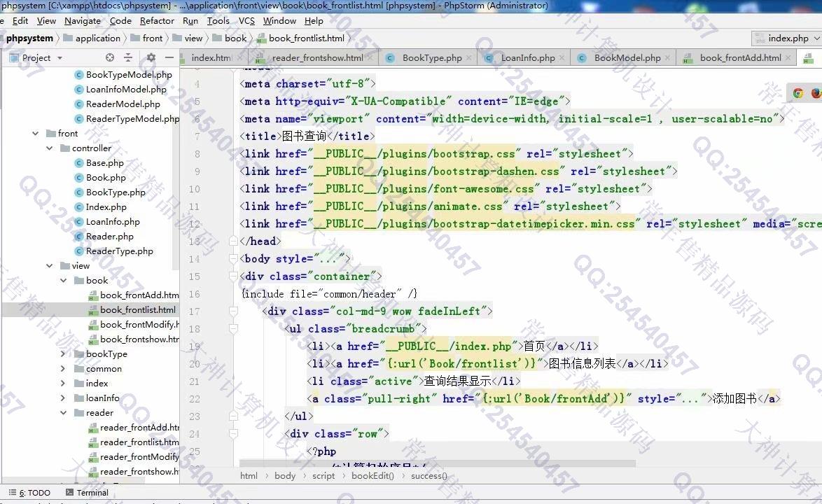
Task: Click bookEdit() in bottom breadcrumb
Action: click(372, 476)
